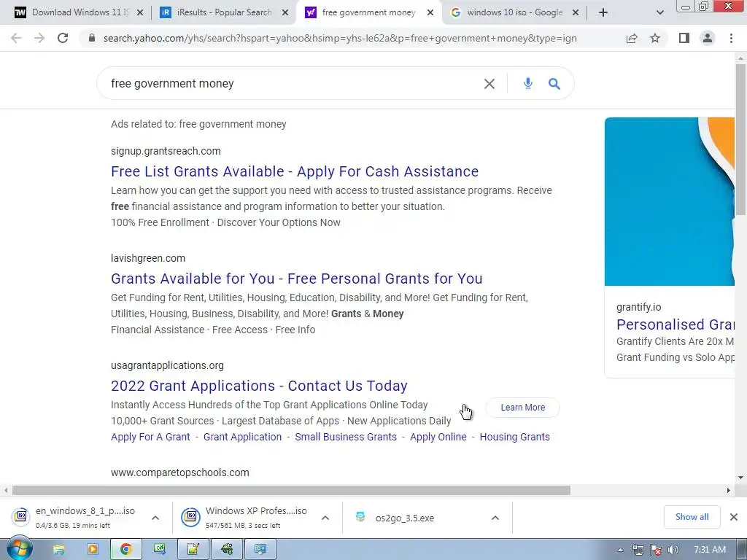
Task: Open media player from taskbar
Action: [x=93, y=550]
